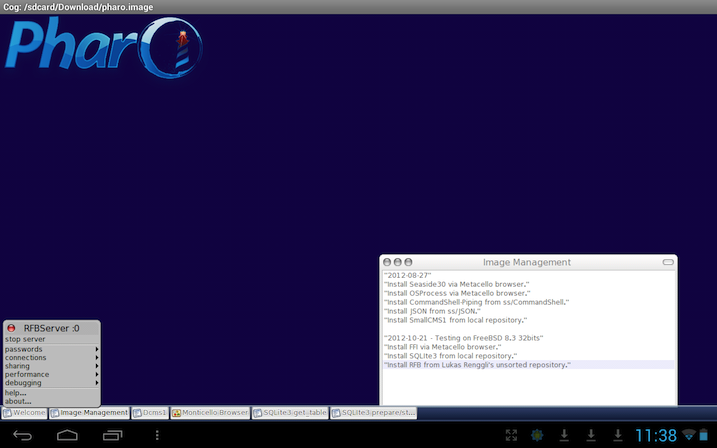717x448 pixels.
Task: Click the first round Image Management window button
Action: coord(387,262)
